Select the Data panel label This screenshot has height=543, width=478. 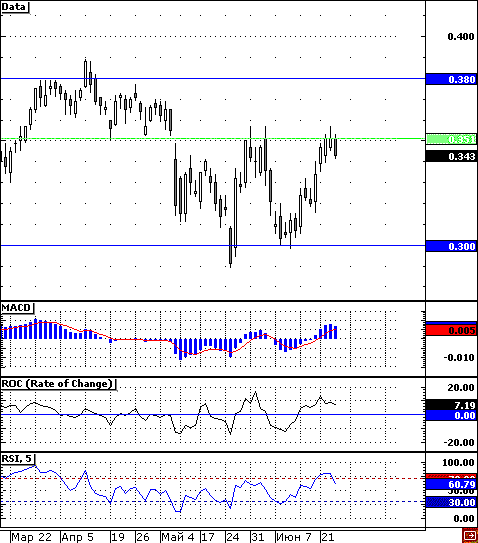(x=15, y=7)
